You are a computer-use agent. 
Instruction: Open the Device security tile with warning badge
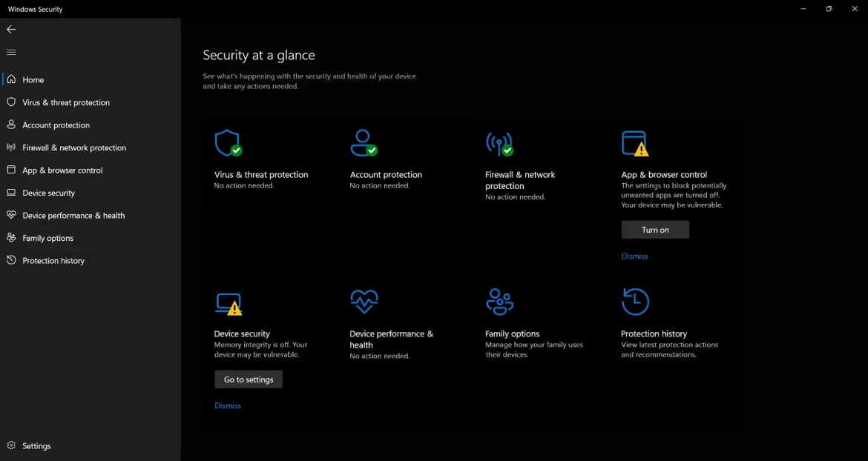click(x=227, y=302)
